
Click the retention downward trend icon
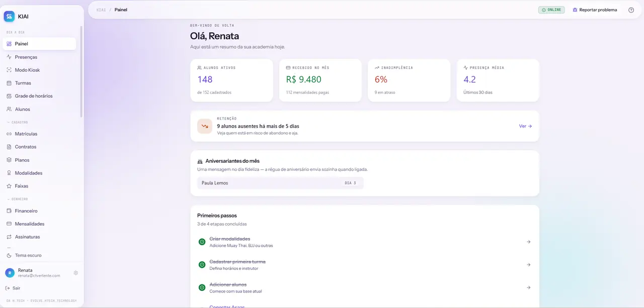(x=205, y=126)
